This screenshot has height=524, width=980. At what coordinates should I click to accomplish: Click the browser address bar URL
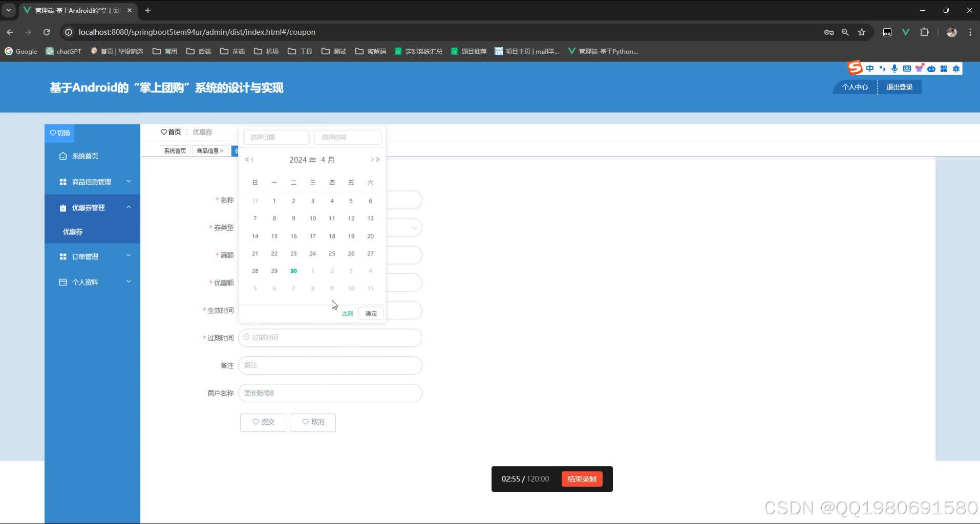[x=197, y=32]
